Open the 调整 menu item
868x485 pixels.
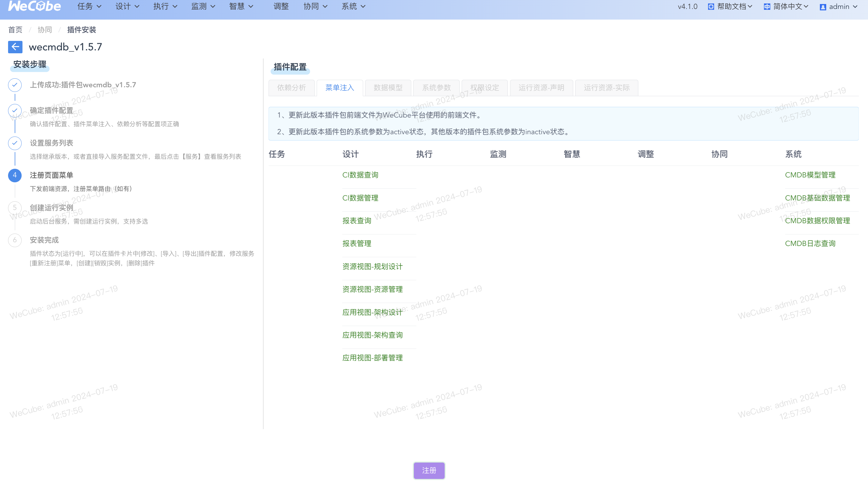(x=281, y=6)
